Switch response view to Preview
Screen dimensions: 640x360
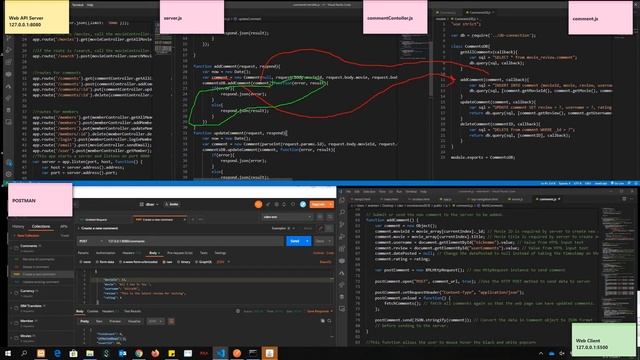tap(115, 321)
